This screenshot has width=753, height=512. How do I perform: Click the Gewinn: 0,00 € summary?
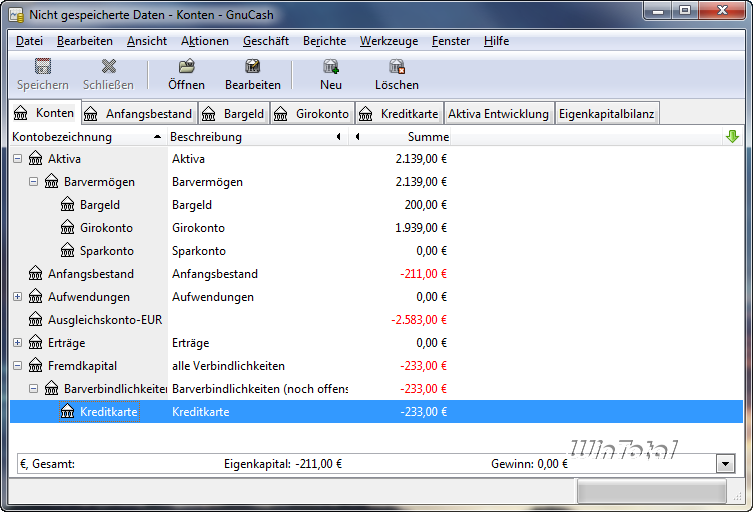529,464
